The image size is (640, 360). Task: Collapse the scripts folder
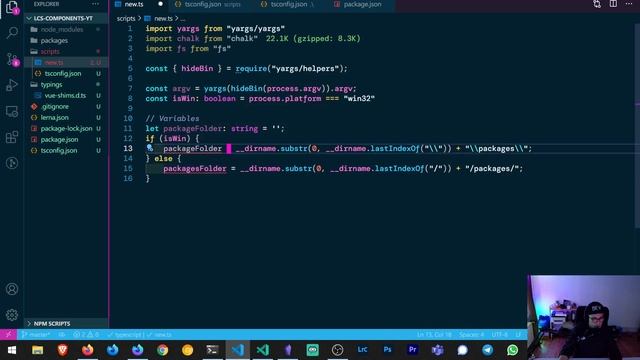pos(50,51)
